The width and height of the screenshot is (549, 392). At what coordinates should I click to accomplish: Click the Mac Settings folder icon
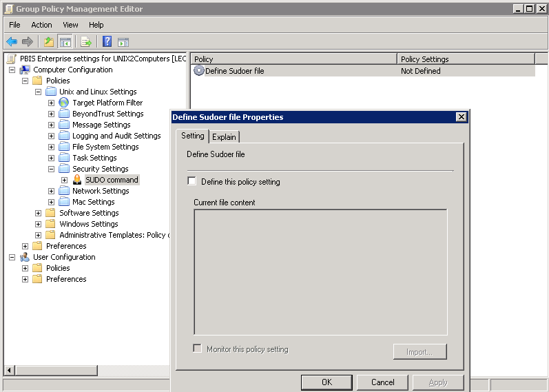pyautogui.click(x=64, y=202)
